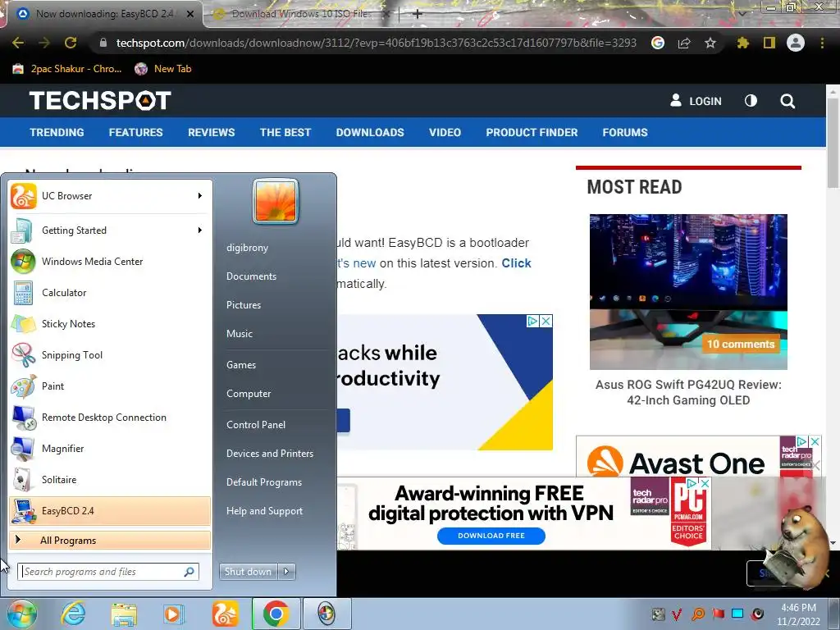Open Shut down options arrow
840x630 pixels.
(x=286, y=572)
